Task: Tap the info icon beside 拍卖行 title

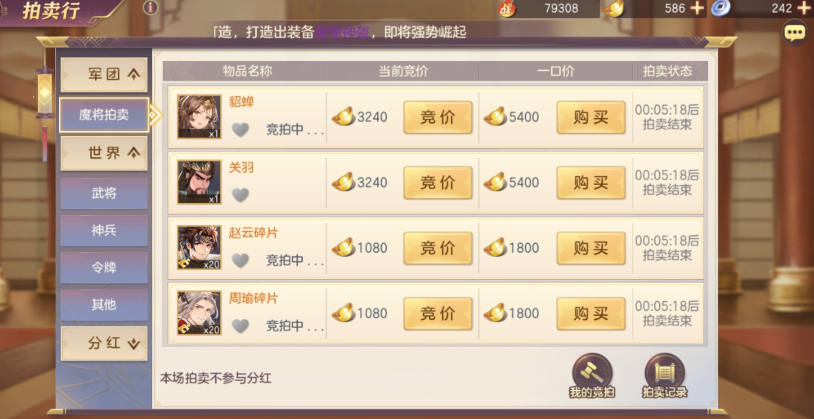Action: click(151, 8)
